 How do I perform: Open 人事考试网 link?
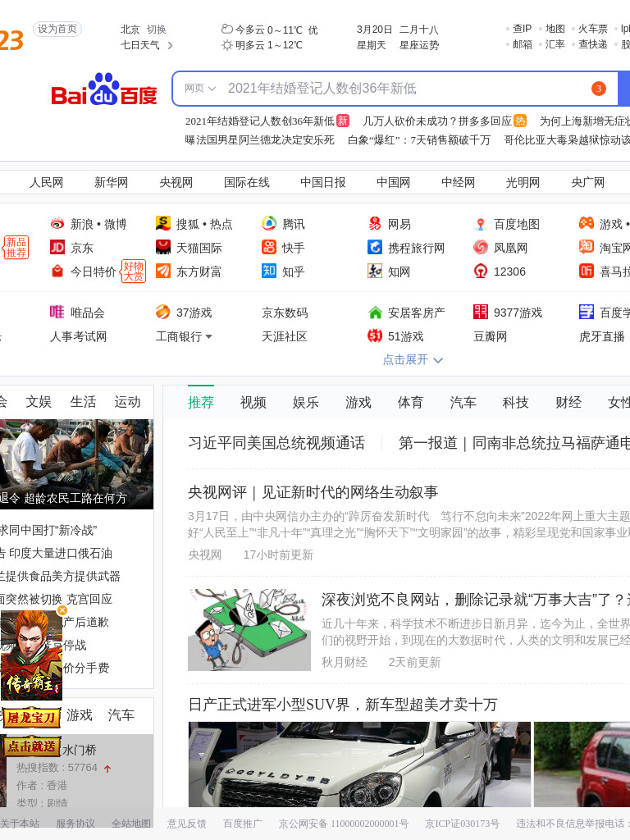tap(78, 336)
